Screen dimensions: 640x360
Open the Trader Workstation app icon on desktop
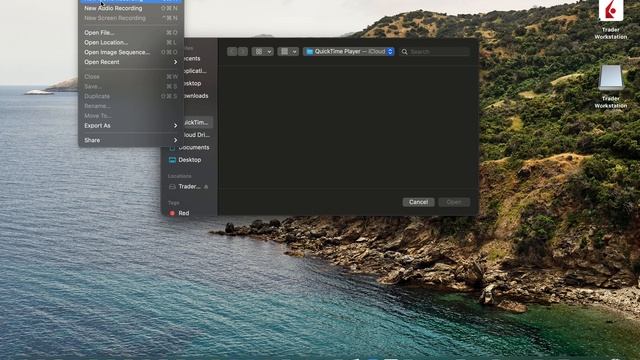point(611,10)
